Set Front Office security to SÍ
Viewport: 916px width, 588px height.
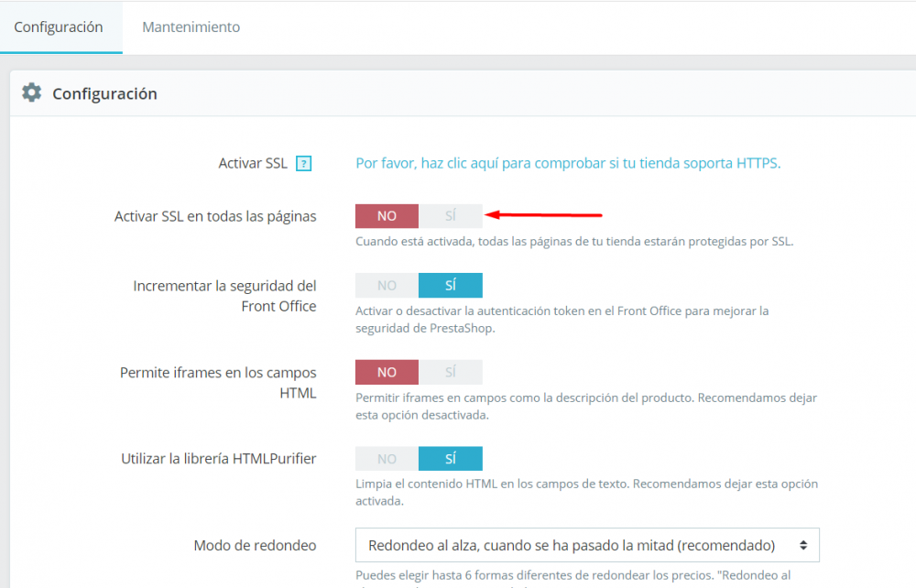click(451, 286)
